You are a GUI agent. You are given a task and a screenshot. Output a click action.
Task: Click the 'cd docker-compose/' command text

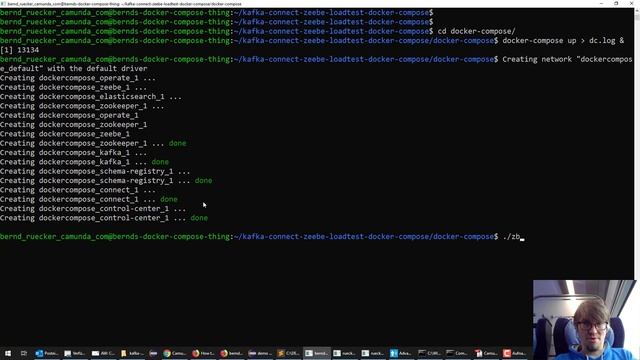[x=476, y=31]
